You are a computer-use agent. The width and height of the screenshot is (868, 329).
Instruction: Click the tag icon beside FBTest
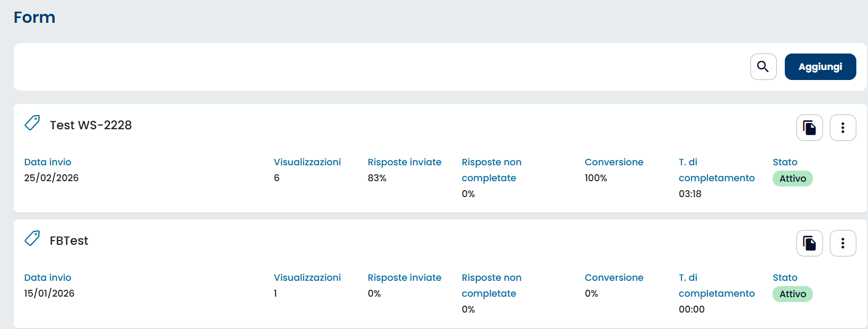tap(32, 238)
